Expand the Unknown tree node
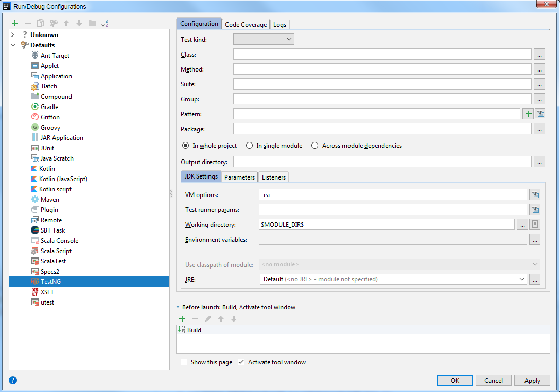 click(x=13, y=34)
